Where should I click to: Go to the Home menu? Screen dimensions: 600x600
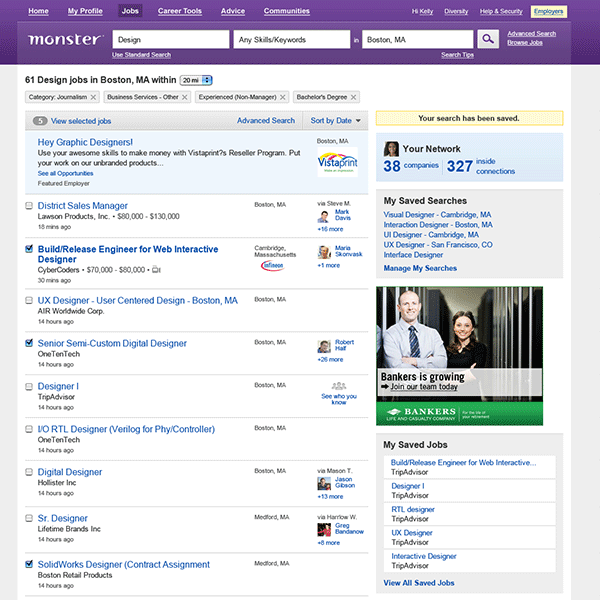coord(38,11)
